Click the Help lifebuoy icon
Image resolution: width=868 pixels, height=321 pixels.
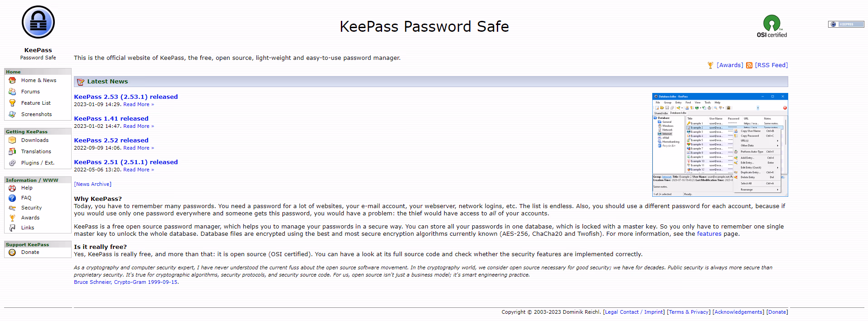pyautogui.click(x=12, y=188)
